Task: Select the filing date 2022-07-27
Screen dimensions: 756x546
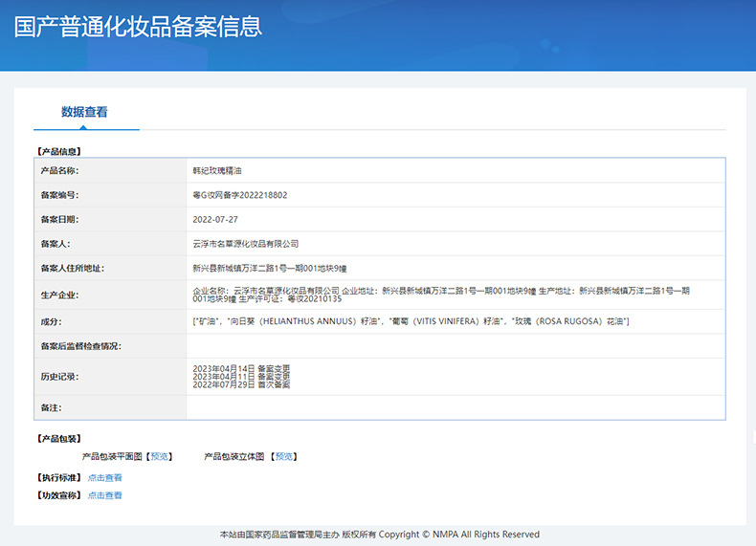Action: 215,220
